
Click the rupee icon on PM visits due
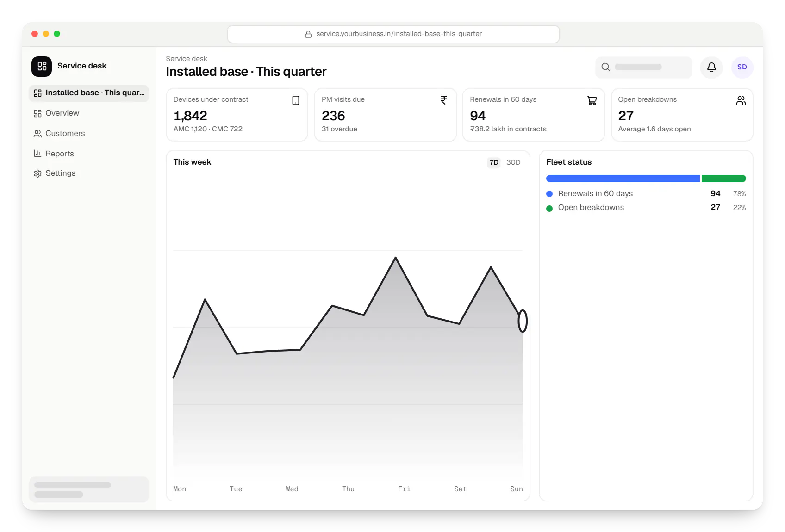(x=444, y=100)
